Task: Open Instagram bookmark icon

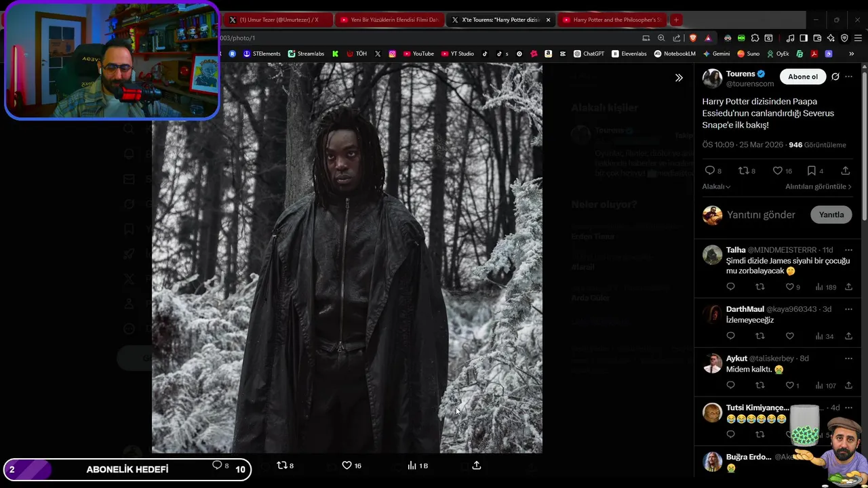Action: click(392, 54)
